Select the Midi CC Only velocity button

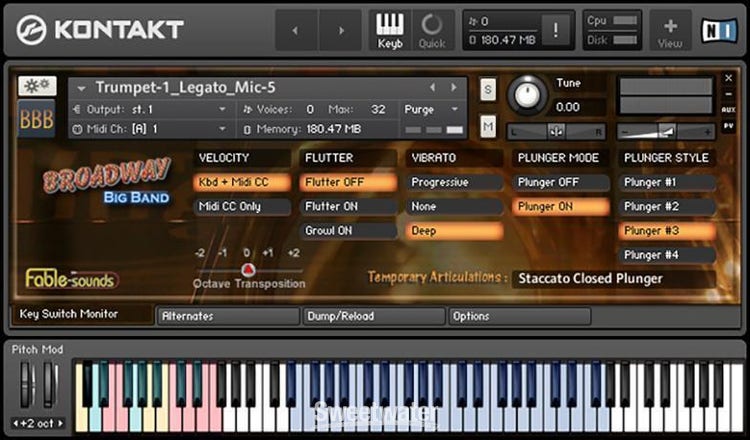[242, 206]
